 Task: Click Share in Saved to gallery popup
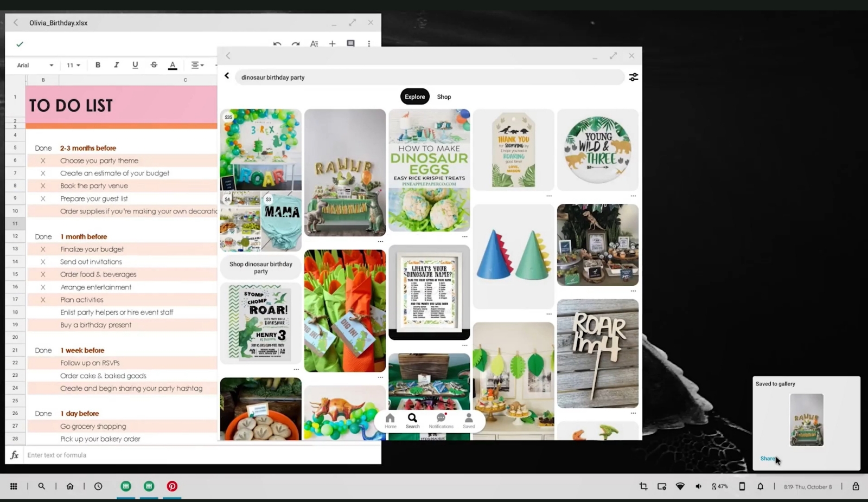tap(768, 459)
